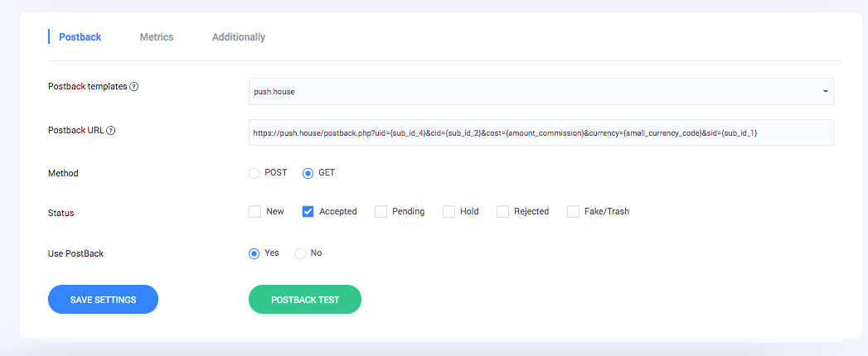Image resolution: width=868 pixels, height=356 pixels.
Task: Switch to the Metrics tab
Action: (157, 37)
